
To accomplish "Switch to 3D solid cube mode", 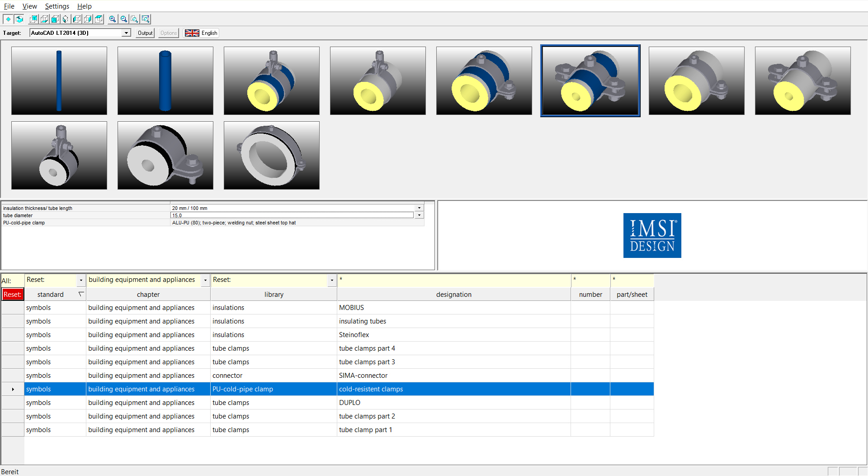I will tap(19, 19).
